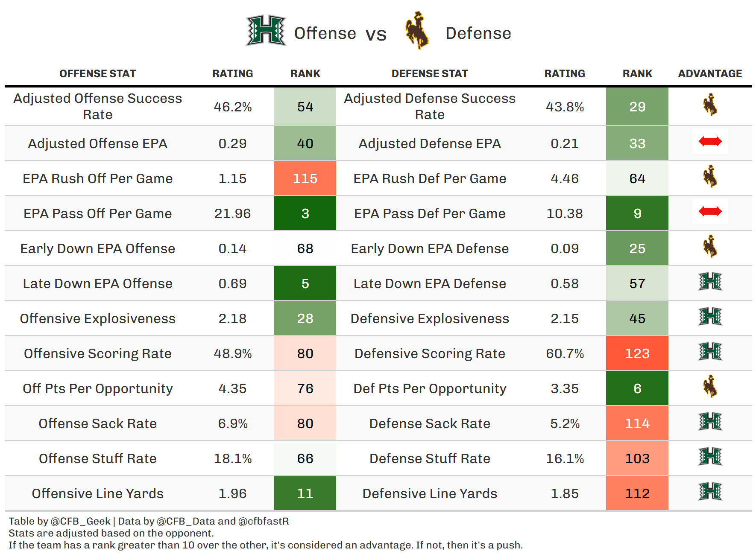Click the DEFENSE STAT column header
Viewport: 756px width, 560px height.
pyautogui.click(x=430, y=74)
